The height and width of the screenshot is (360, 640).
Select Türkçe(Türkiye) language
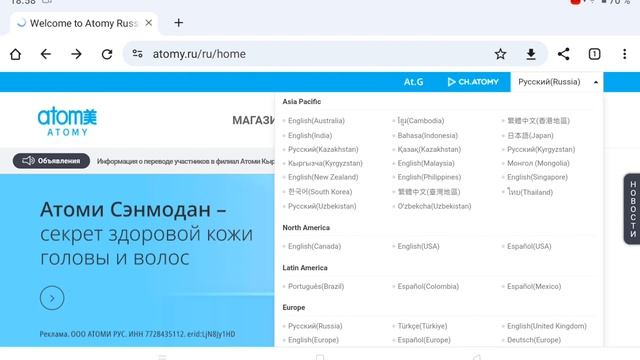(422, 326)
